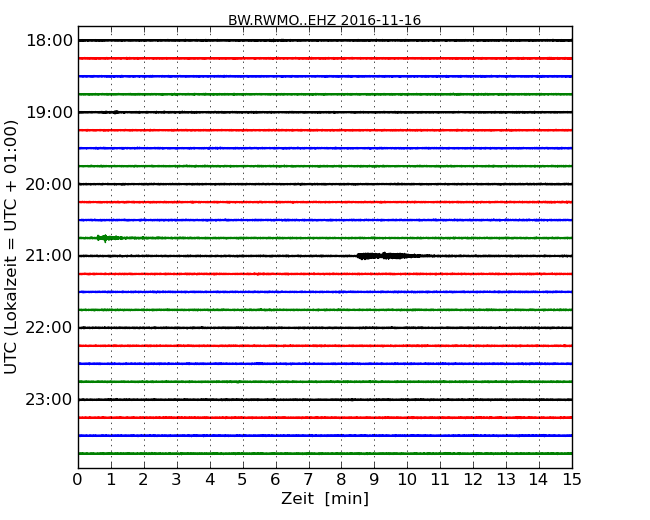The width and height of the screenshot is (650, 520).
Task: Click the 21:00 time label
Action: click(49, 256)
